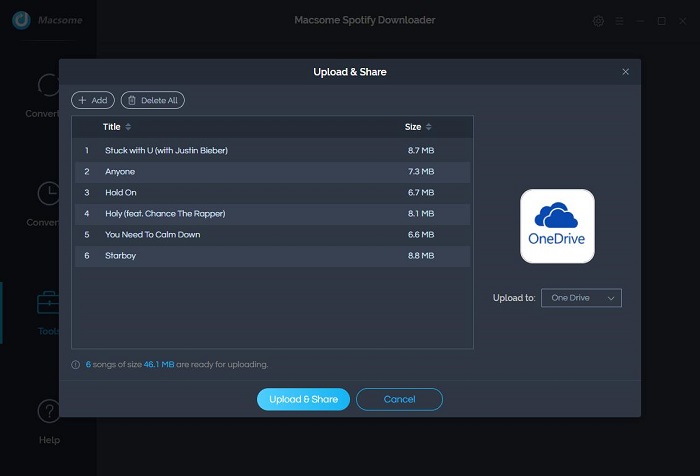Click the 6.7 MB size cell

421,192
